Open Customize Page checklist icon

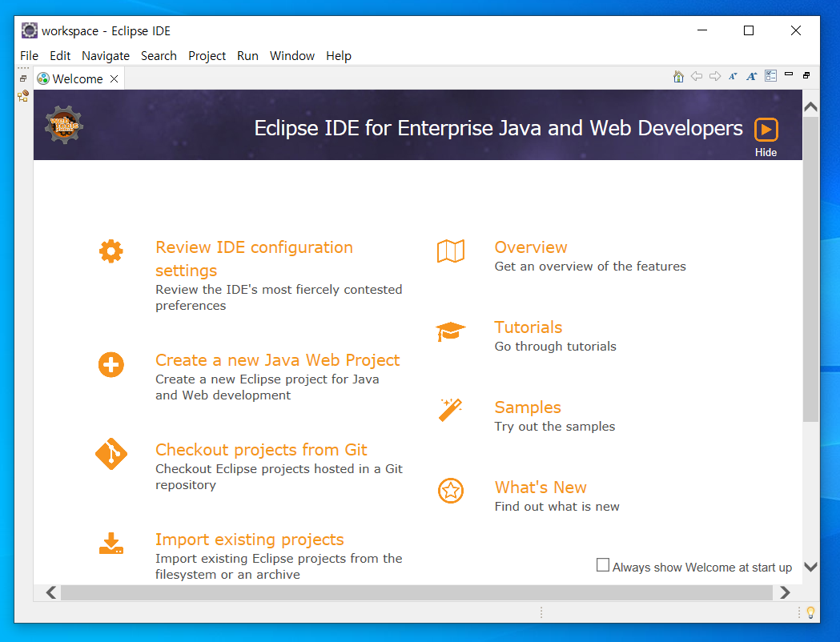(770, 76)
